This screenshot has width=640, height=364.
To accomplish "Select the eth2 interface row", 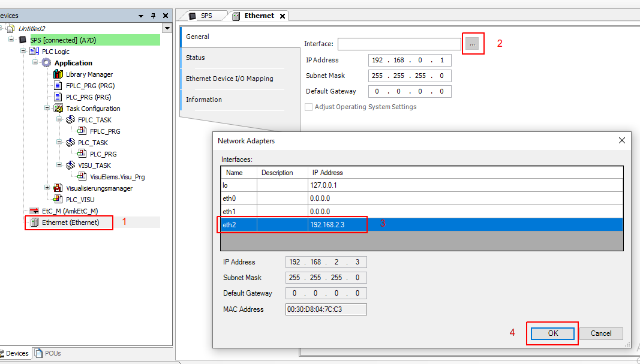I will [422, 224].
